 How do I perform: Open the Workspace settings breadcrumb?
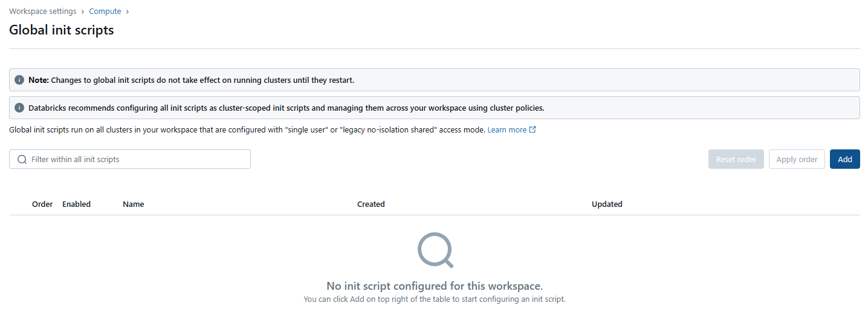point(43,11)
